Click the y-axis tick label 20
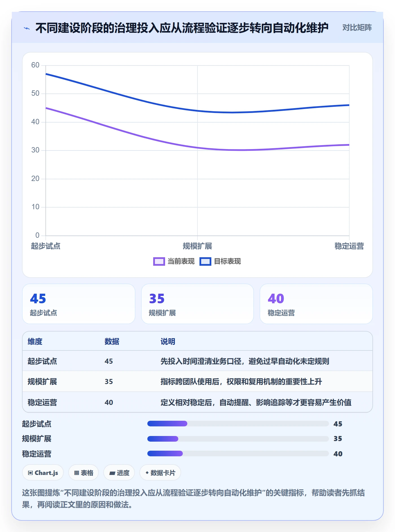Image resolution: width=395 pixels, height=532 pixels. (x=35, y=179)
